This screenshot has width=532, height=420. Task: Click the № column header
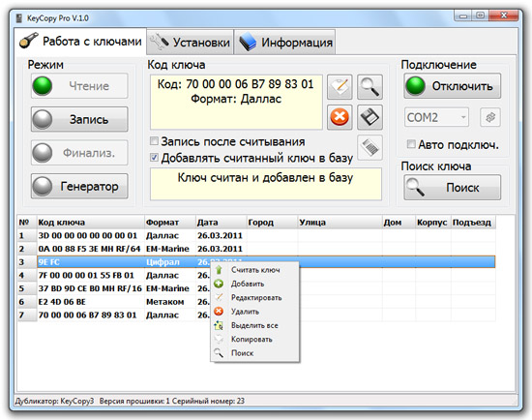pyautogui.click(x=27, y=223)
